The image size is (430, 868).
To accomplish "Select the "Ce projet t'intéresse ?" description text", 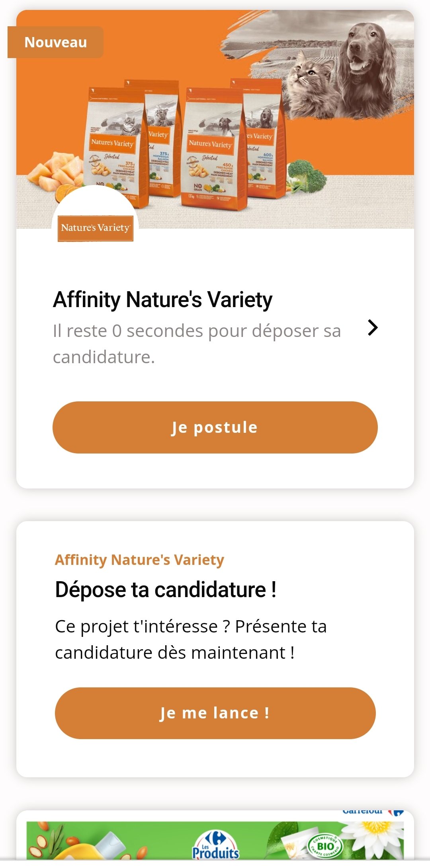I will [191, 639].
